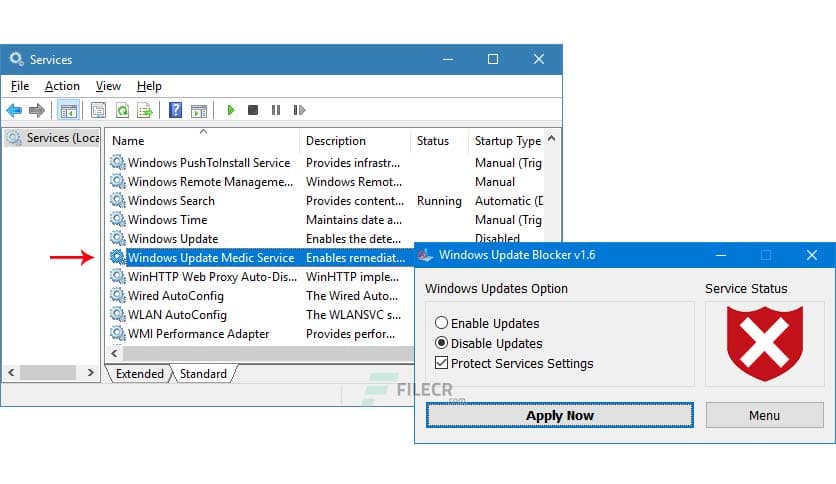Image resolution: width=836 pixels, height=484 pixels.
Task: Click the Export List toolbar icon
Action: tap(144, 110)
